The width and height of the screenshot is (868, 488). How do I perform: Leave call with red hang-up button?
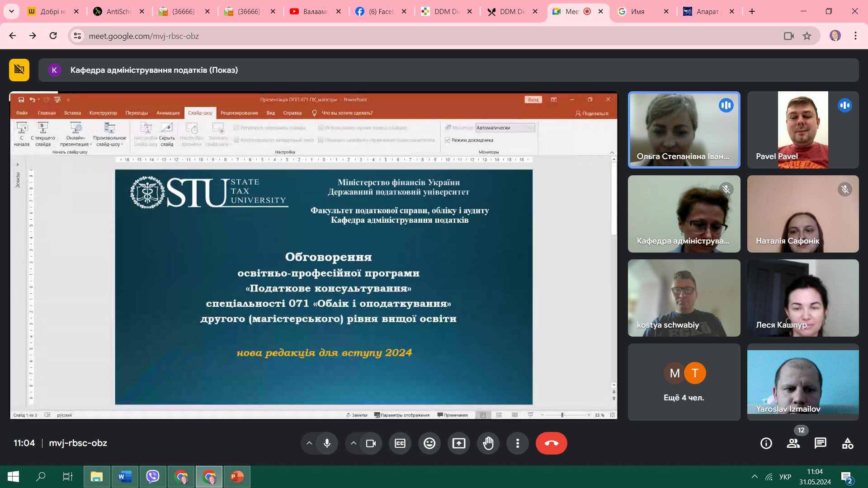[552, 443]
